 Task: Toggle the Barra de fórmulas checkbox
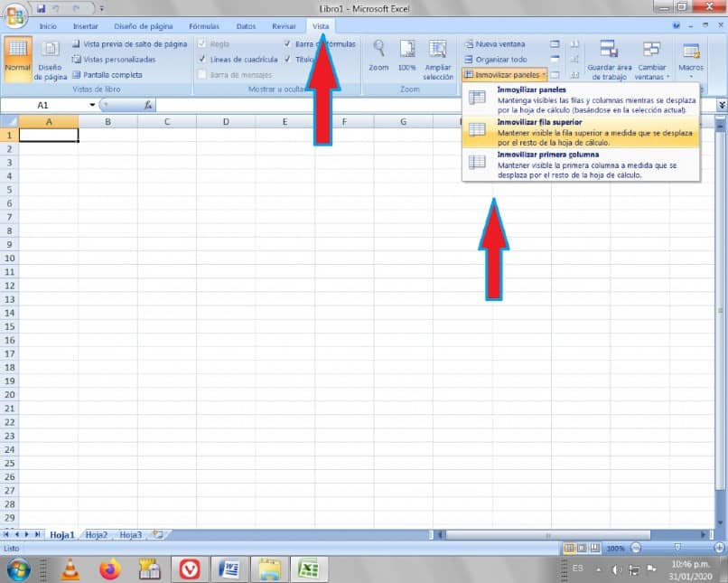pyautogui.click(x=287, y=43)
